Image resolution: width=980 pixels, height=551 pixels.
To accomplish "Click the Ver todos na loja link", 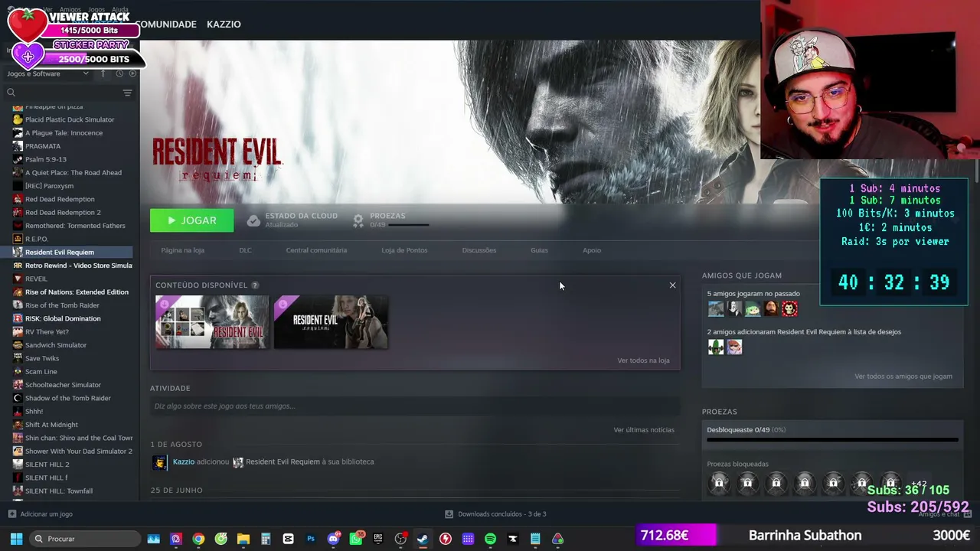I will pos(643,360).
